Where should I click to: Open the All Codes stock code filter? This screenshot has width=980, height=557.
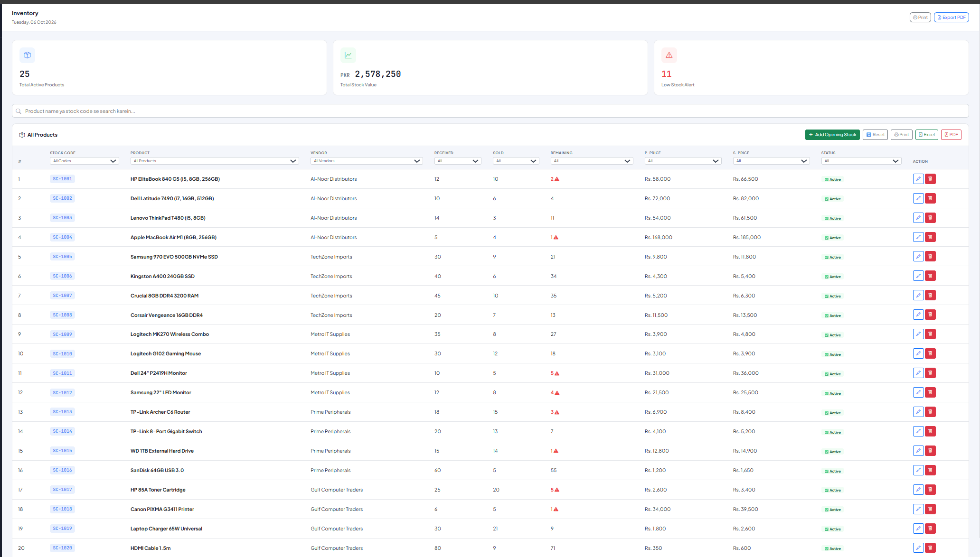(x=85, y=161)
